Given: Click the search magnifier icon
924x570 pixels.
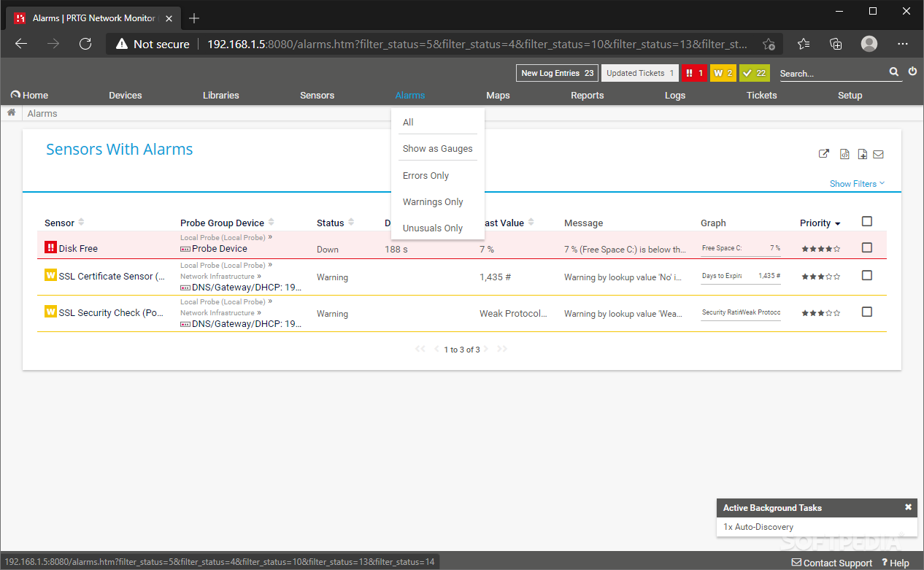Looking at the screenshot, I should tap(894, 72).
